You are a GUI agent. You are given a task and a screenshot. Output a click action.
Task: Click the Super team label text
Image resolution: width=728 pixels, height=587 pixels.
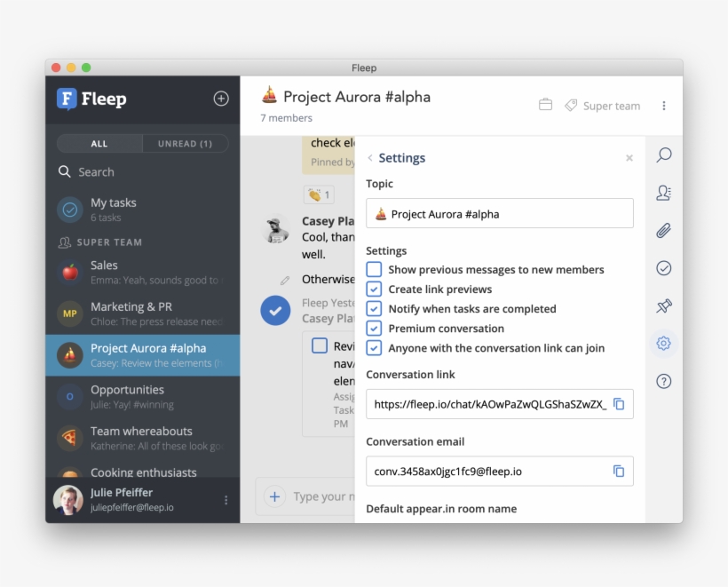(x=612, y=106)
